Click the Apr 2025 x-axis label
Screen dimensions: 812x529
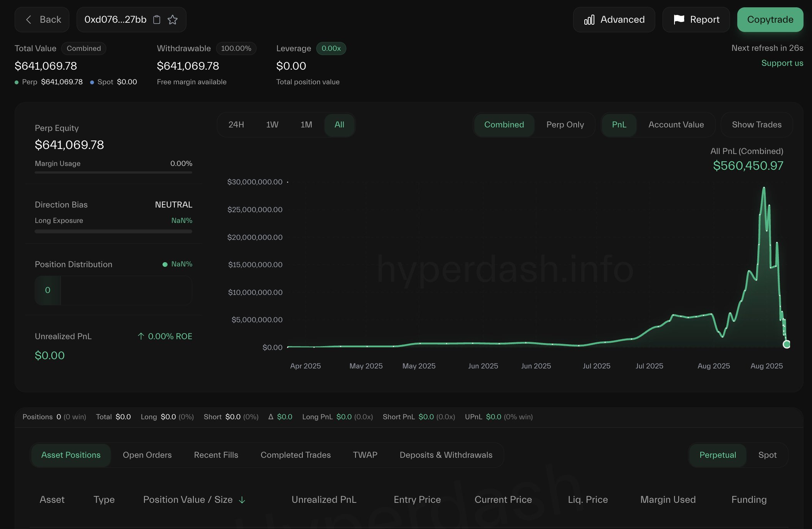[305, 366]
